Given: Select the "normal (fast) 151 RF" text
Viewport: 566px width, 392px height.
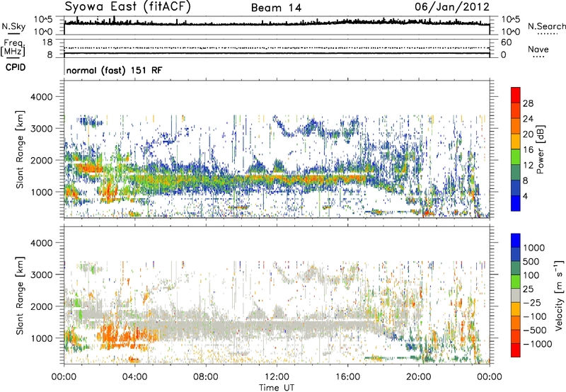Looking at the screenshot, I should [114, 70].
